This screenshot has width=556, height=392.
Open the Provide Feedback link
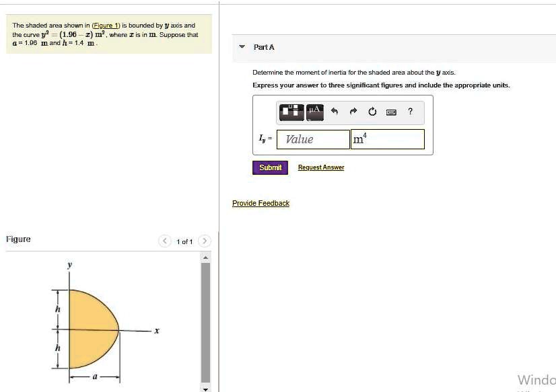tap(261, 203)
